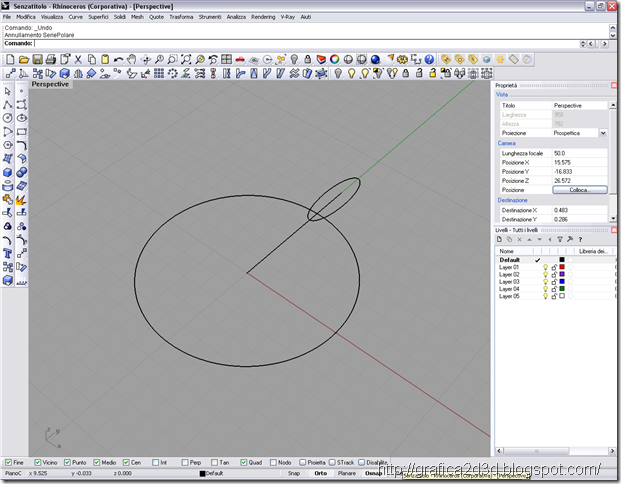Enable the Int osnap checkbox
The width and height of the screenshot is (621, 484).
156,463
